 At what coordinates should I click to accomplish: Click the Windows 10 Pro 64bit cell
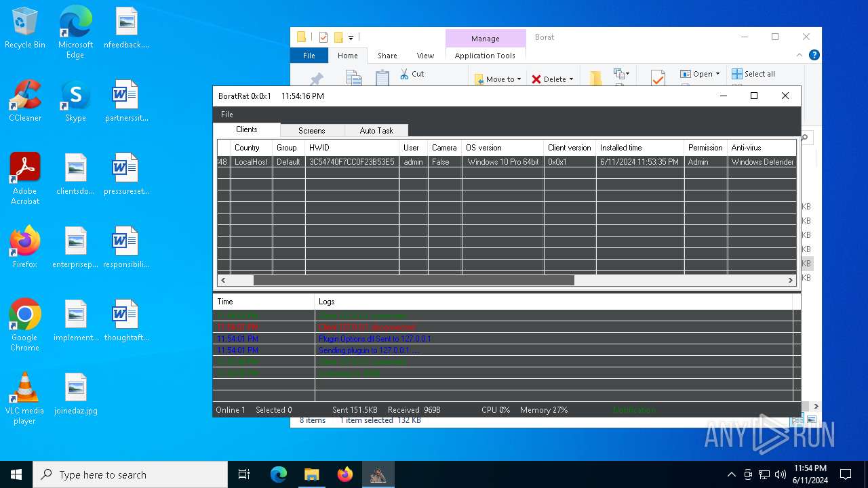502,162
